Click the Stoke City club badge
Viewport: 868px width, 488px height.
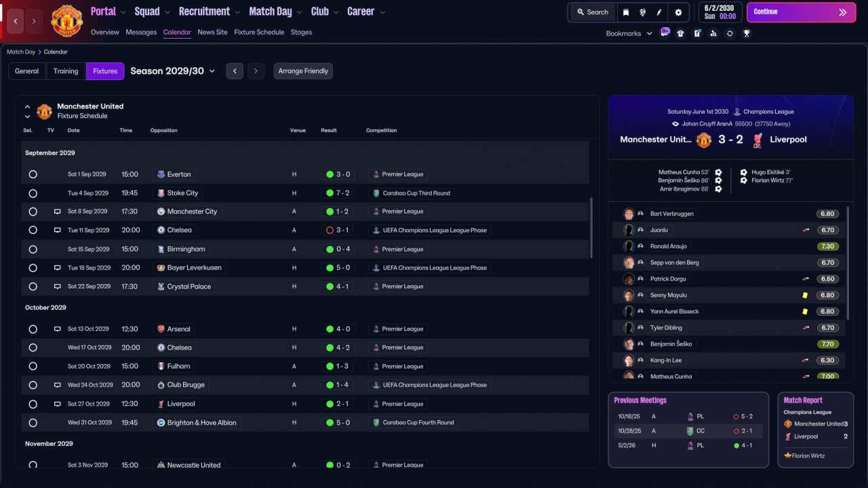[x=161, y=193]
